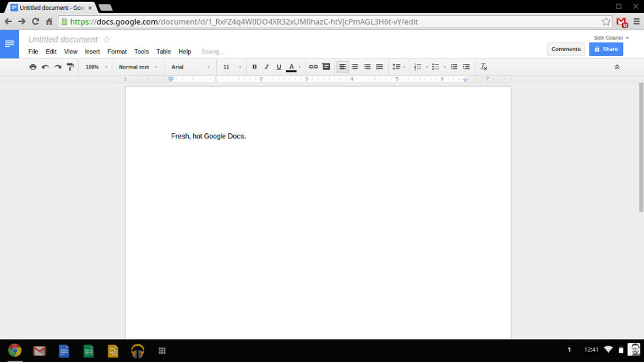Insert a link with the link icon
The image size is (644, 362).
tap(313, 67)
